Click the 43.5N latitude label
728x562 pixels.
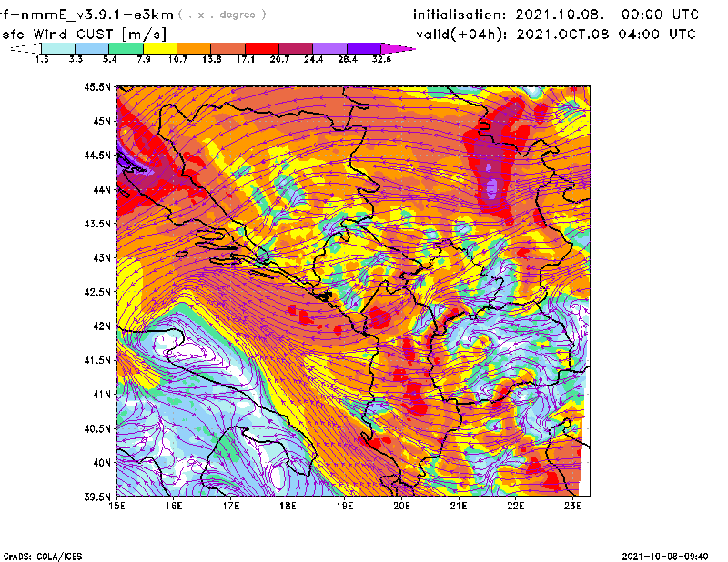point(97,224)
